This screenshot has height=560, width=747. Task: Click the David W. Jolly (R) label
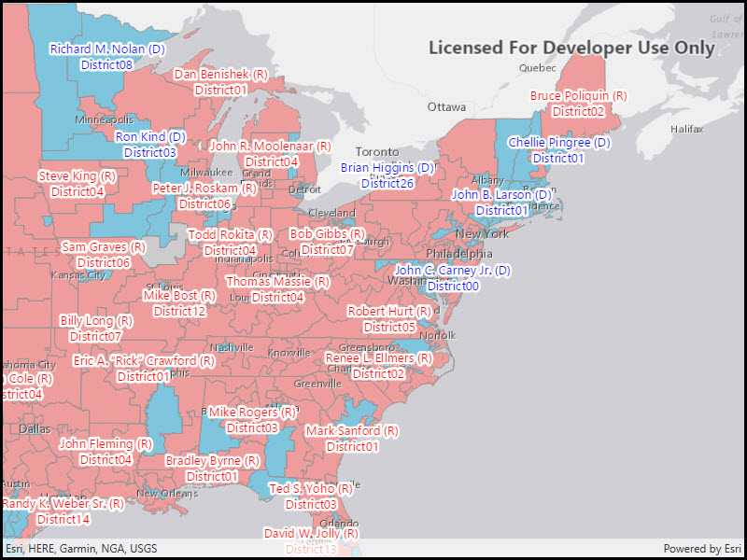tap(311, 532)
